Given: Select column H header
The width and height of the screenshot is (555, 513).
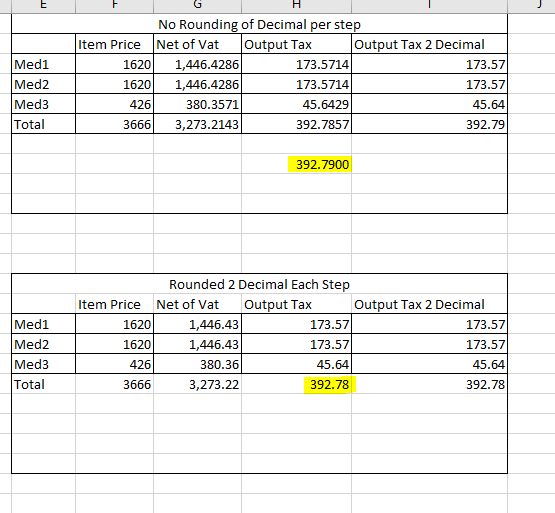Looking at the screenshot, I should click(x=297, y=5).
